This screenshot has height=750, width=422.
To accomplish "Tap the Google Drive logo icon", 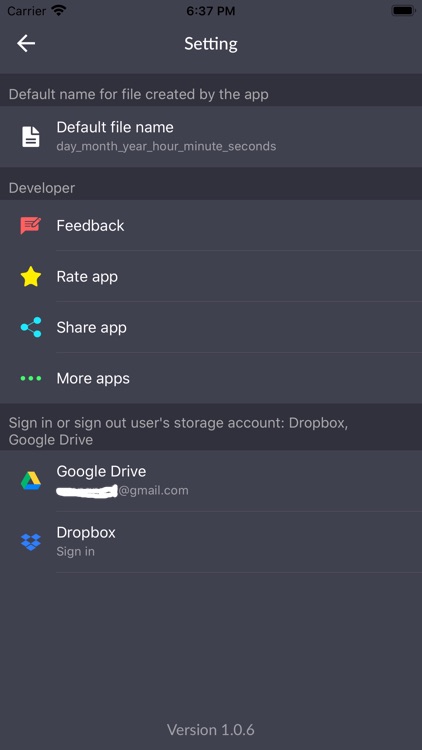I will tap(31, 481).
